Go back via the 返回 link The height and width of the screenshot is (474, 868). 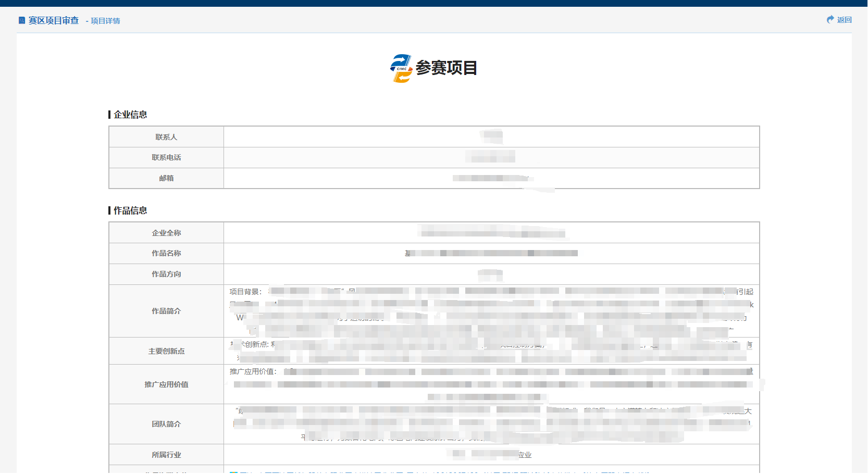tap(844, 20)
